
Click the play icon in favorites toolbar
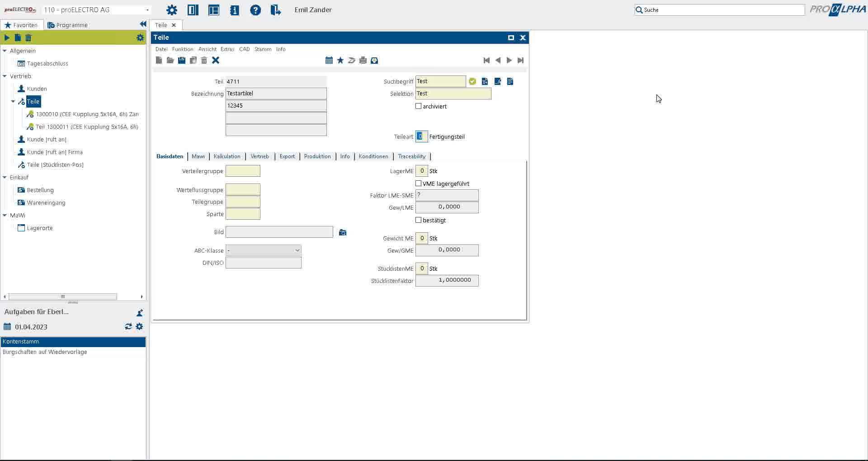(7, 38)
